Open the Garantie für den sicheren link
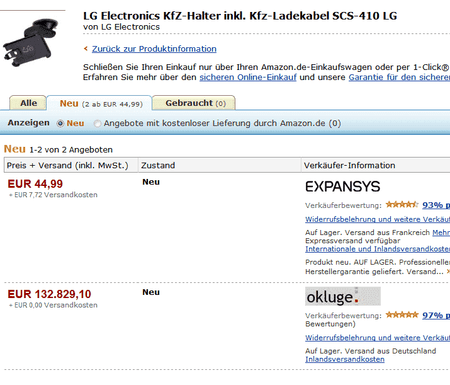Image resolution: width=450 pixels, height=385 pixels. [399, 77]
